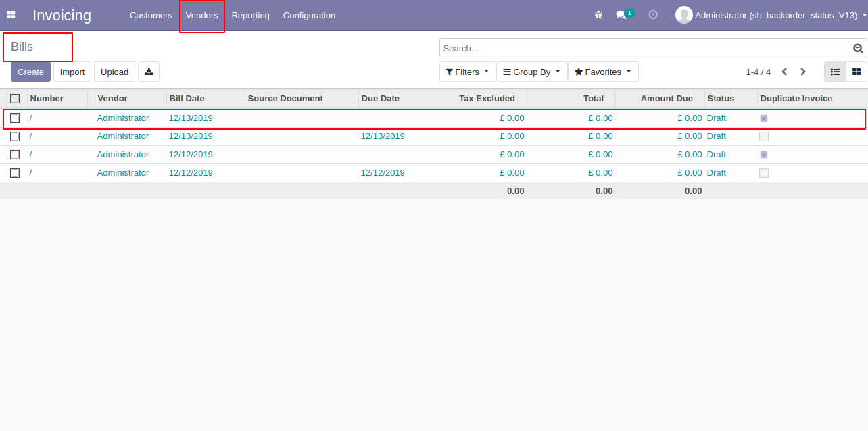The image size is (868, 431).
Task: Switch to list view
Action: [835, 72]
